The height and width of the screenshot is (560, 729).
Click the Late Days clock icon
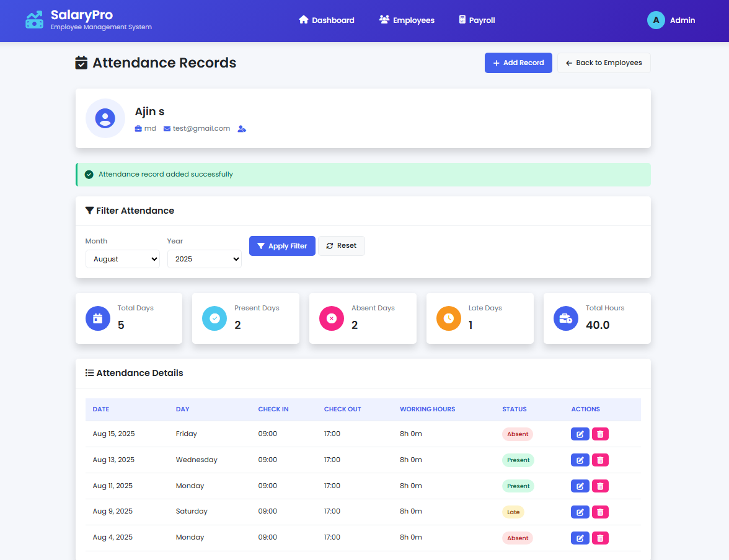click(449, 318)
